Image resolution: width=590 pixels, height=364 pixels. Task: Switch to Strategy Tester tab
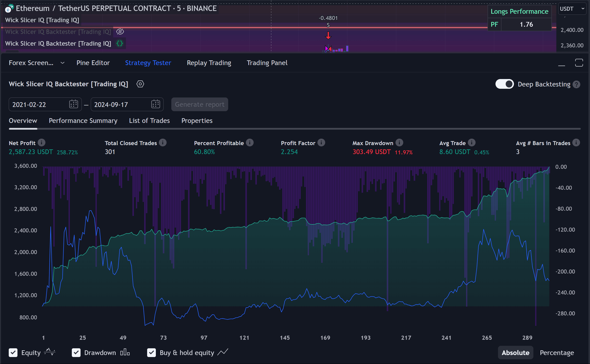click(148, 63)
